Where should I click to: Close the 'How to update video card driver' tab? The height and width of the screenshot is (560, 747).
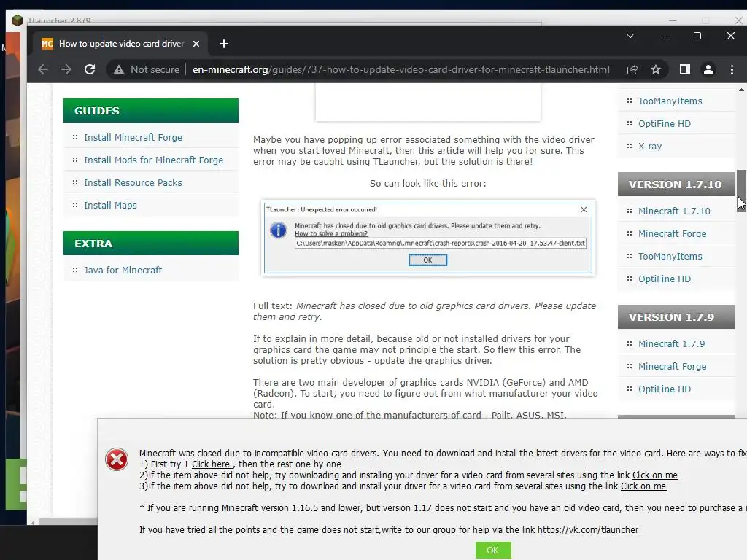click(196, 44)
